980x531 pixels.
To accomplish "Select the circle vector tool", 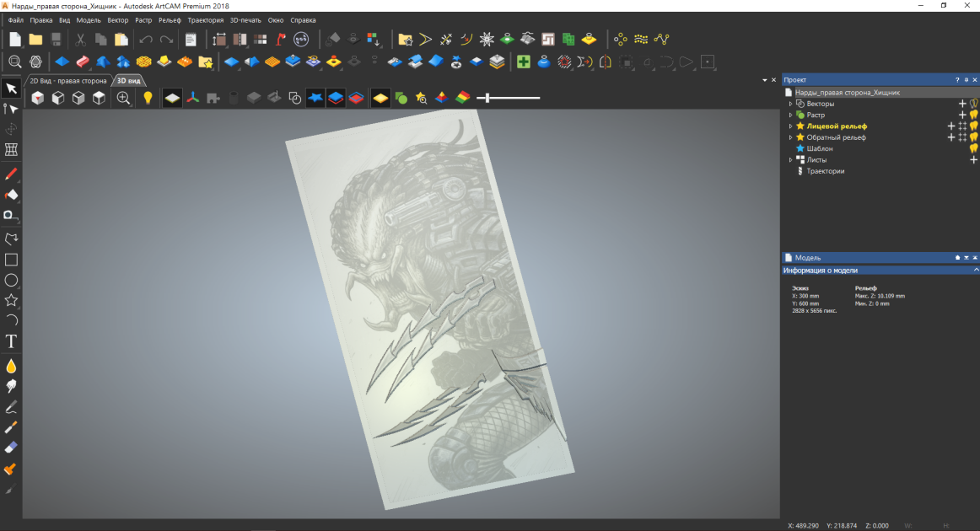I will (x=11, y=280).
